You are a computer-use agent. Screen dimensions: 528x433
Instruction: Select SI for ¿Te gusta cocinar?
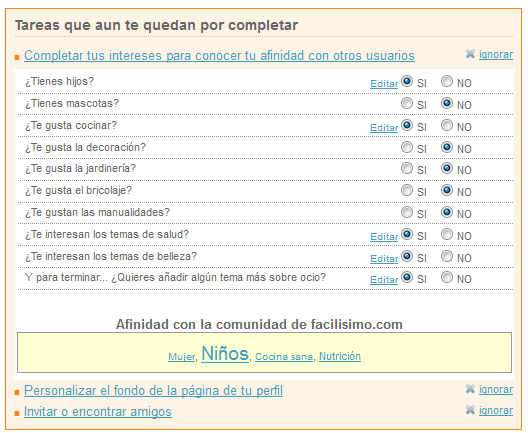click(x=407, y=125)
